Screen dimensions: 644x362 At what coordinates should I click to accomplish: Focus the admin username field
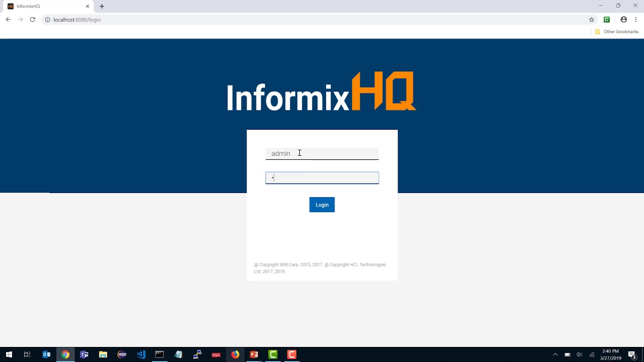point(322,153)
